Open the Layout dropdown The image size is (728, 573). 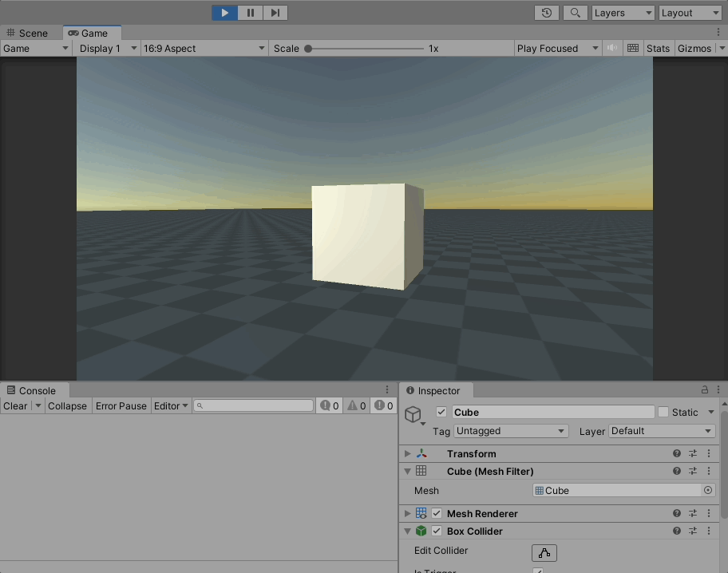(x=690, y=12)
